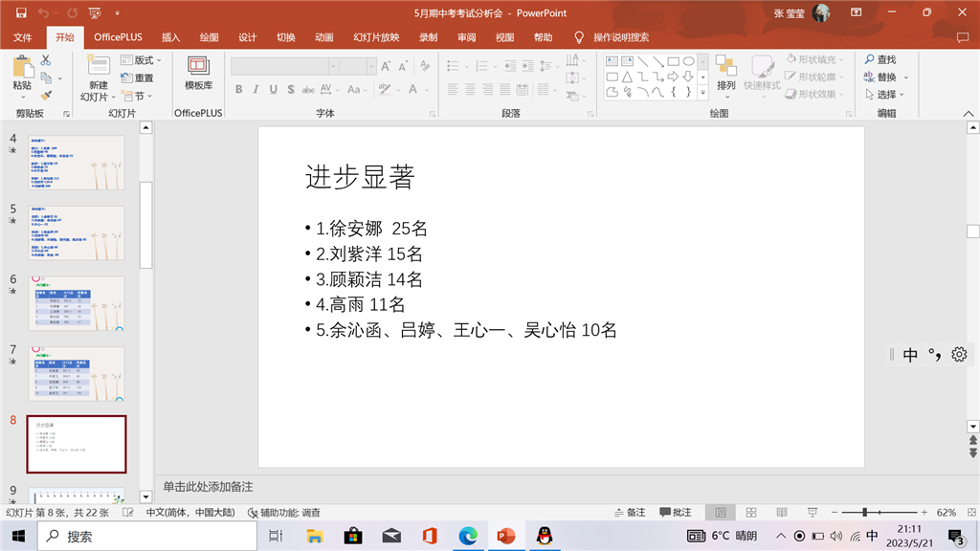
Task: Switch to slide sorter view
Action: click(x=751, y=513)
